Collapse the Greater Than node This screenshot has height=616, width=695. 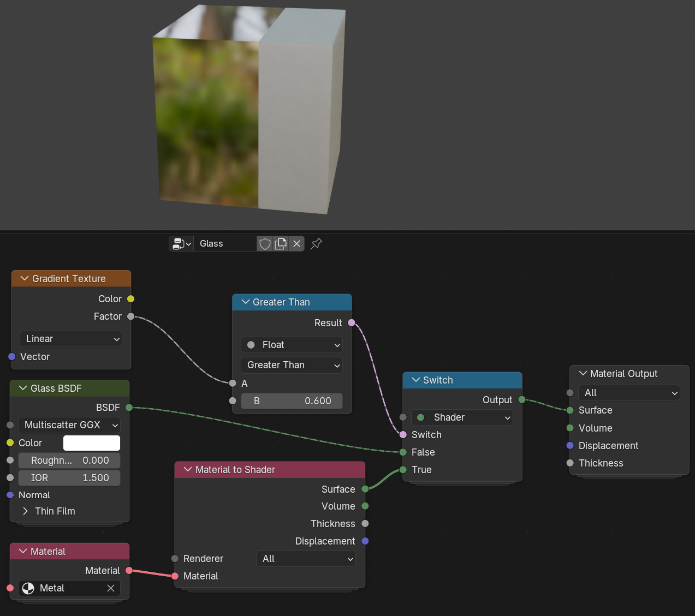pos(245,302)
